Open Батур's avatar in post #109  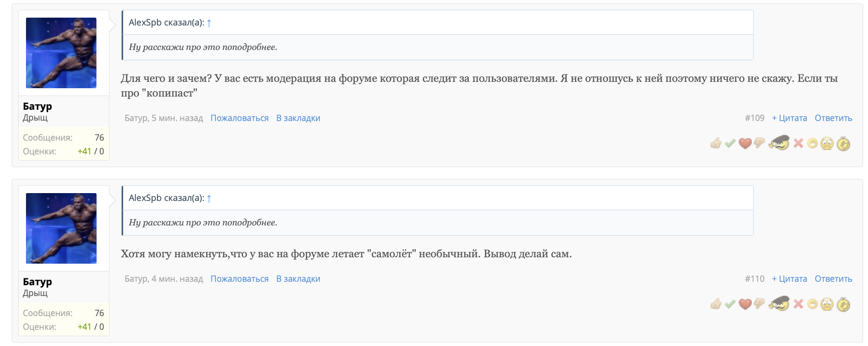coord(61,53)
